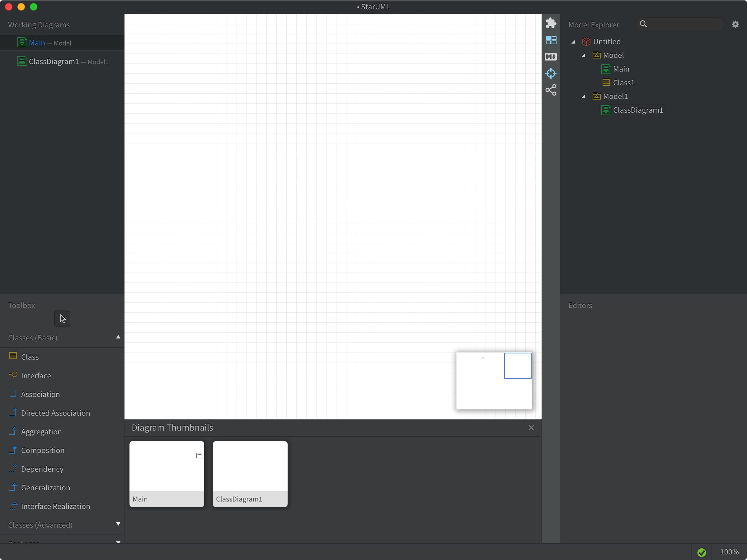The width and height of the screenshot is (747, 560).
Task: Expand the Classes (Advanced) section
Action: coord(118,524)
